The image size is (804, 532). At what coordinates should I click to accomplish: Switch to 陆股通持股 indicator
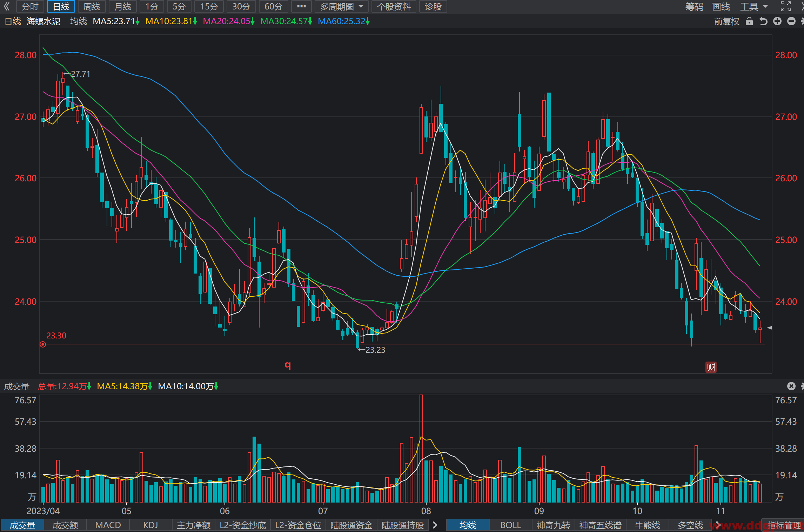tap(403, 525)
